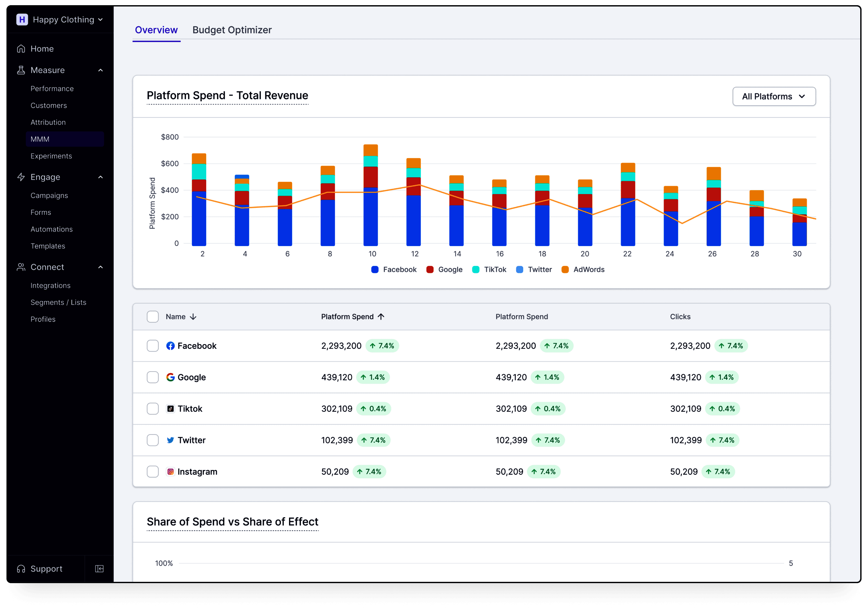
Task: Click the sidebar collapse icon near Support
Action: 99,569
